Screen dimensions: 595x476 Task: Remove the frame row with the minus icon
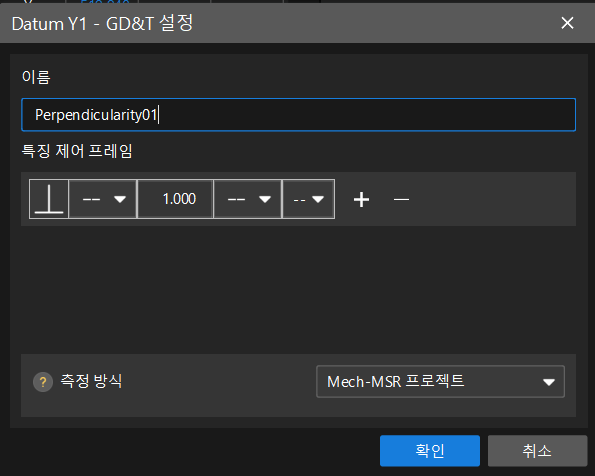pyautogui.click(x=401, y=199)
